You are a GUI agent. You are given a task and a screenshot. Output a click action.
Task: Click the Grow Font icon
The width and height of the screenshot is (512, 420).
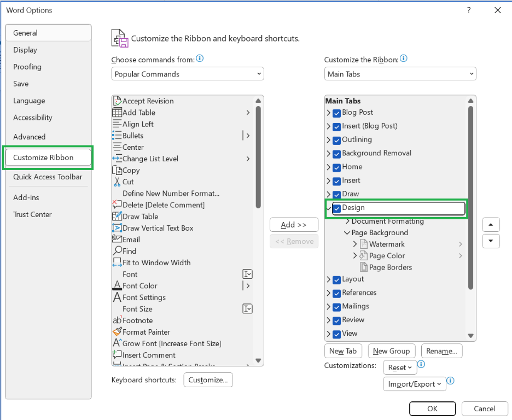(117, 343)
